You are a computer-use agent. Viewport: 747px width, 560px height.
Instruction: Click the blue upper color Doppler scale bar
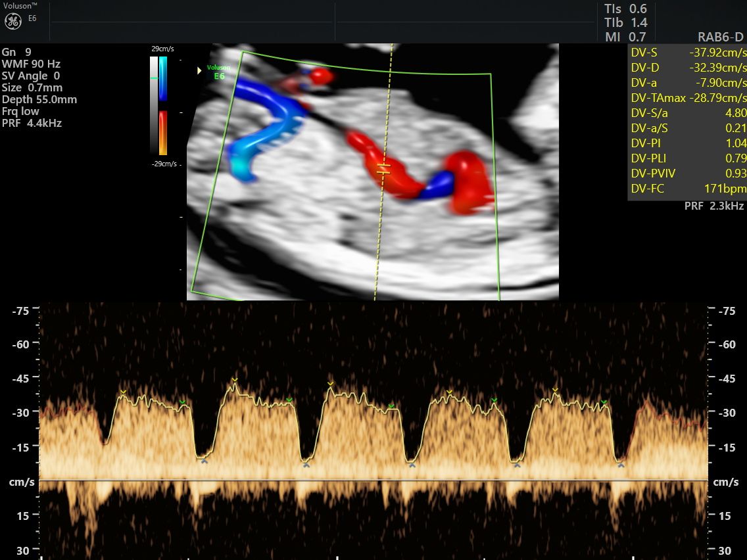[163, 78]
